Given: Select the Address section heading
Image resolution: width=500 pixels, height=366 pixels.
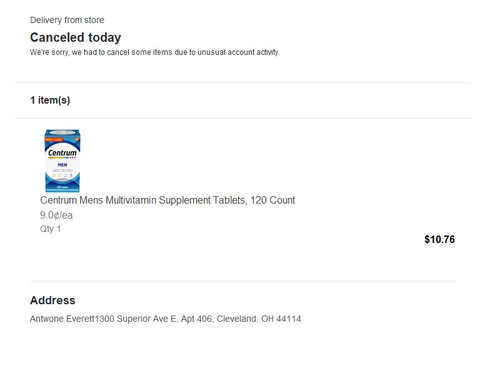Looking at the screenshot, I should tap(53, 300).
